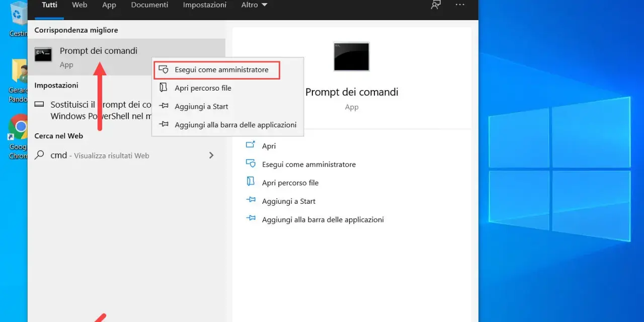Click the feedback icon in the search header
The width and height of the screenshot is (644, 322).
pyautogui.click(x=436, y=5)
